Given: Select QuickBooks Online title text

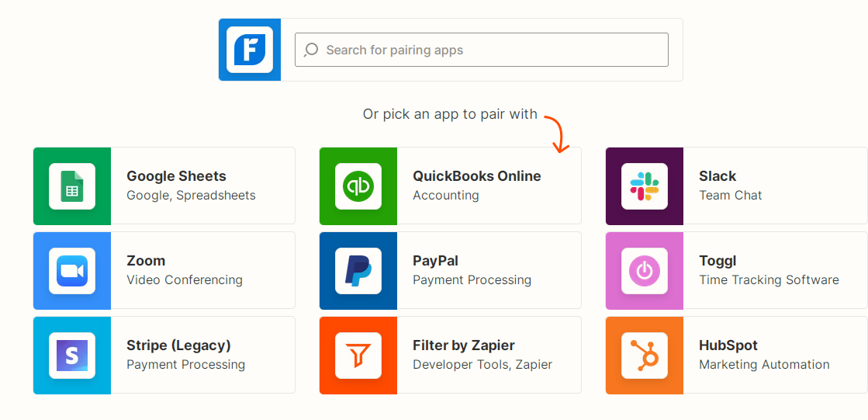Looking at the screenshot, I should (x=477, y=176).
